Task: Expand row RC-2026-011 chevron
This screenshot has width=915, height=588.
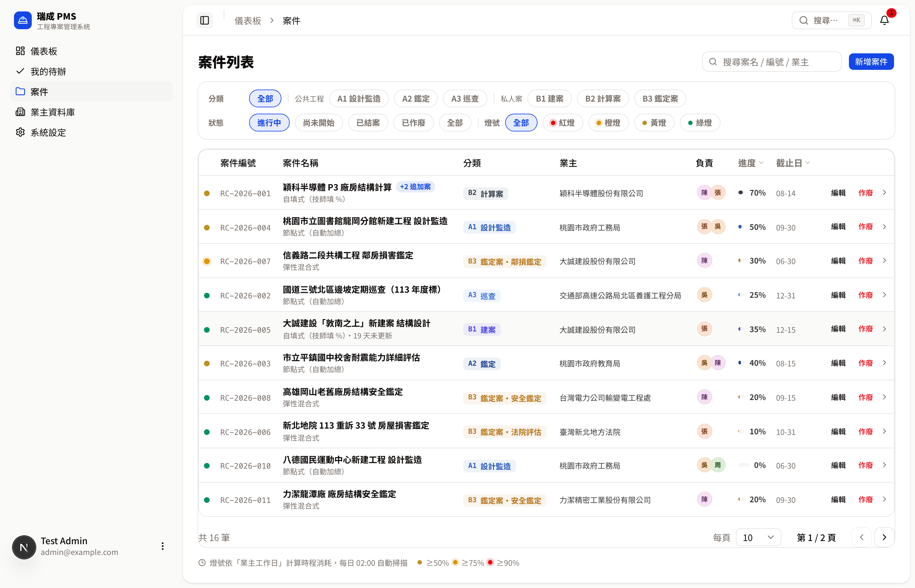Action: (x=884, y=499)
